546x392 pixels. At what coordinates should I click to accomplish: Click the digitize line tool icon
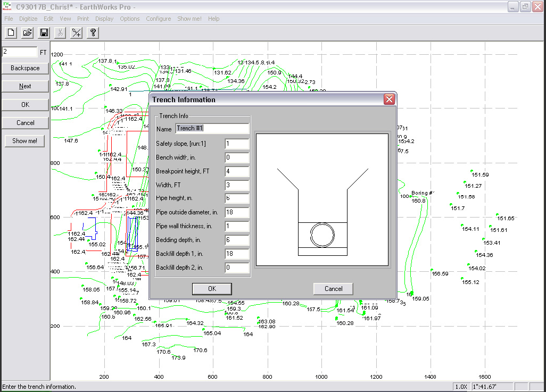point(77,33)
